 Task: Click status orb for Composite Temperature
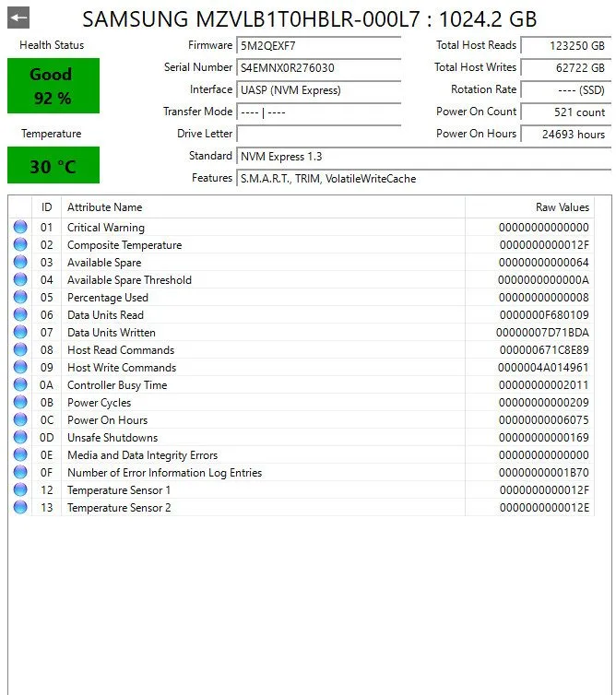tap(20, 244)
